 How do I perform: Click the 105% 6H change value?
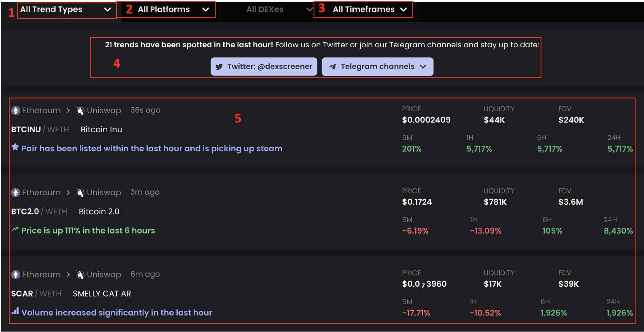(552, 231)
